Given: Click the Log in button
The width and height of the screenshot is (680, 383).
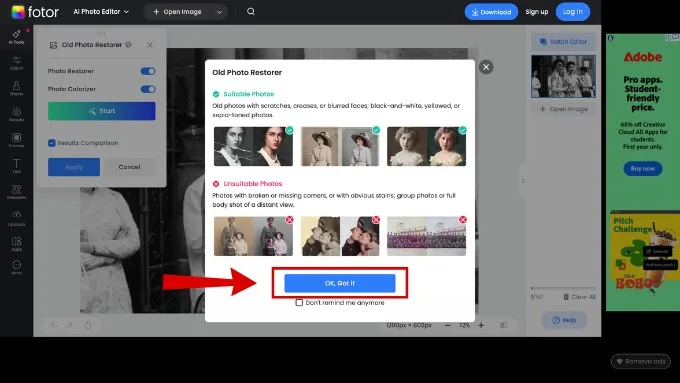Looking at the screenshot, I should [x=572, y=12].
